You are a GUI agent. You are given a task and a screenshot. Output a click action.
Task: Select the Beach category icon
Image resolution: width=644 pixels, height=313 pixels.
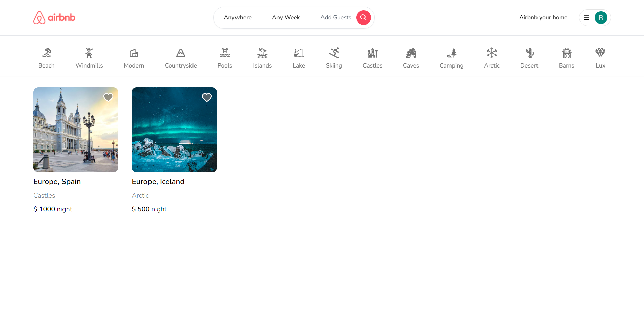46,53
